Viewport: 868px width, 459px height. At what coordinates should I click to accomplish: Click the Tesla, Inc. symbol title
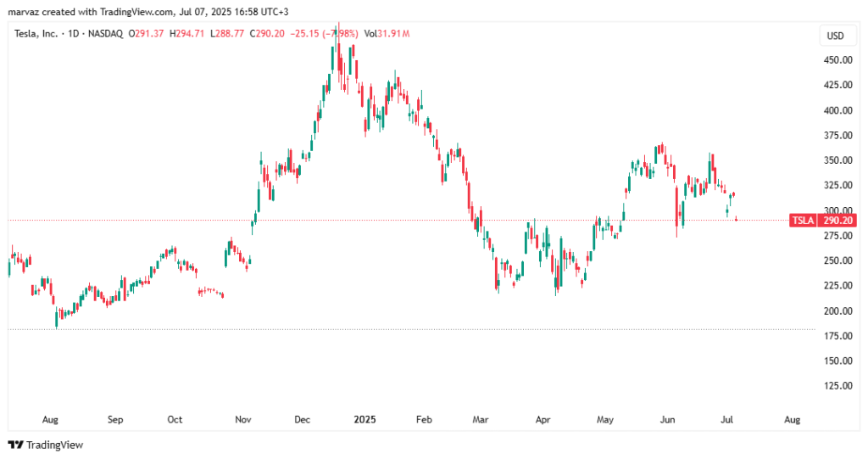pos(36,34)
